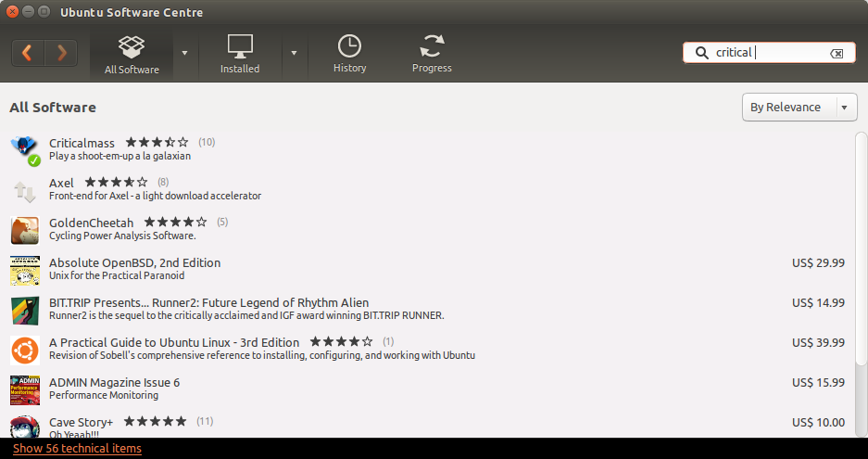Click the GoldenCheetah app icon
Screen dimensions: 868x459
[x=25, y=231]
